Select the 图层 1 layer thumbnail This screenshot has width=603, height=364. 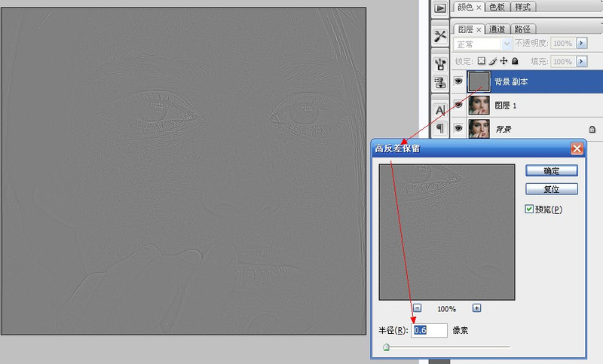[x=479, y=105]
